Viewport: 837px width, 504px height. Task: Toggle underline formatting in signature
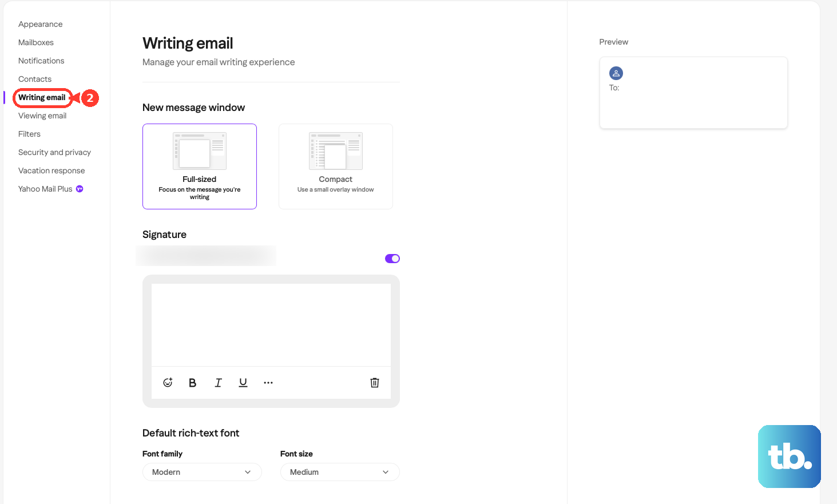[243, 383]
